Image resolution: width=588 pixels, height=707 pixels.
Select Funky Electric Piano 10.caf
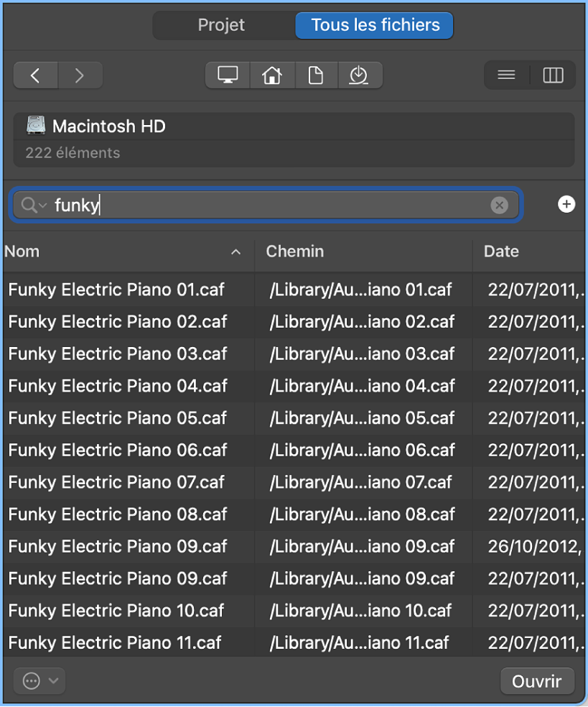tap(116, 611)
